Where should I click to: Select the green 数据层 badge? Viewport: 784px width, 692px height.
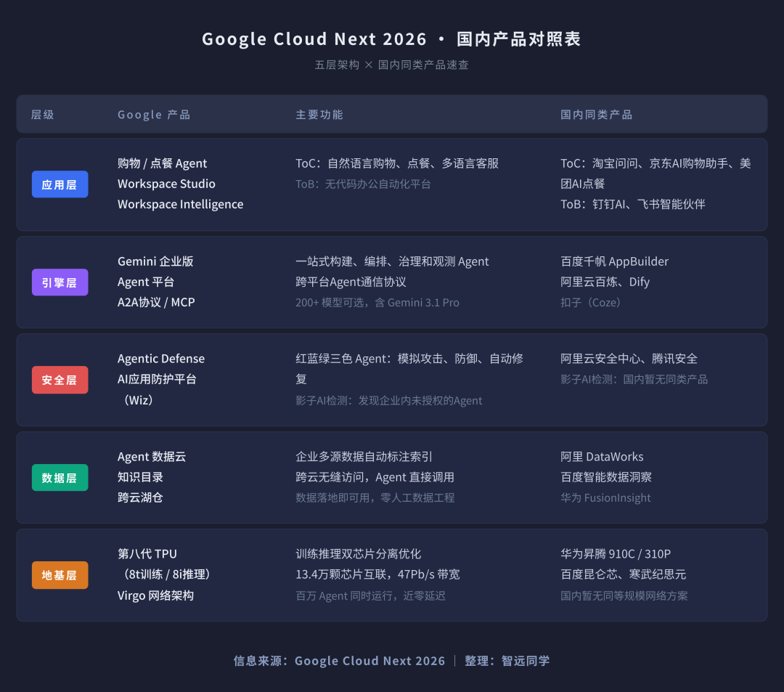click(60, 477)
